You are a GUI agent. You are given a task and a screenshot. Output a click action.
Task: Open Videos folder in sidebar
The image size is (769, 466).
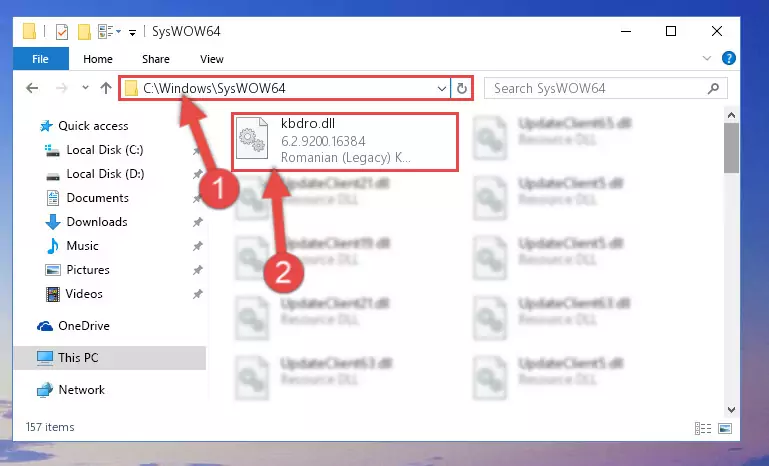coord(84,294)
